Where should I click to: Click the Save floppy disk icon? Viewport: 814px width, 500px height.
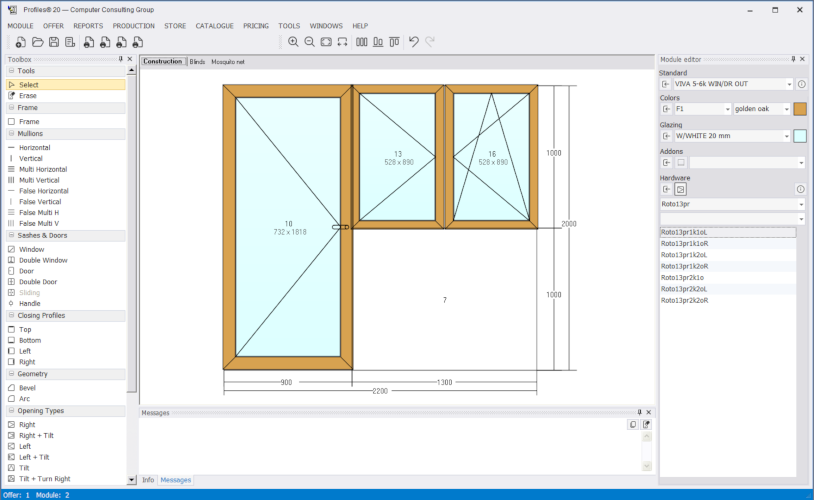pos(53,42)
